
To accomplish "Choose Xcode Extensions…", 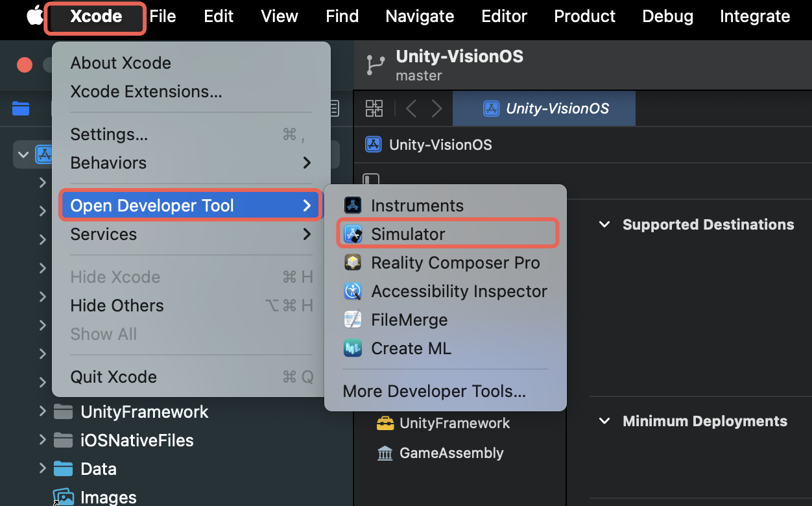I will click(x=191, y=91).
